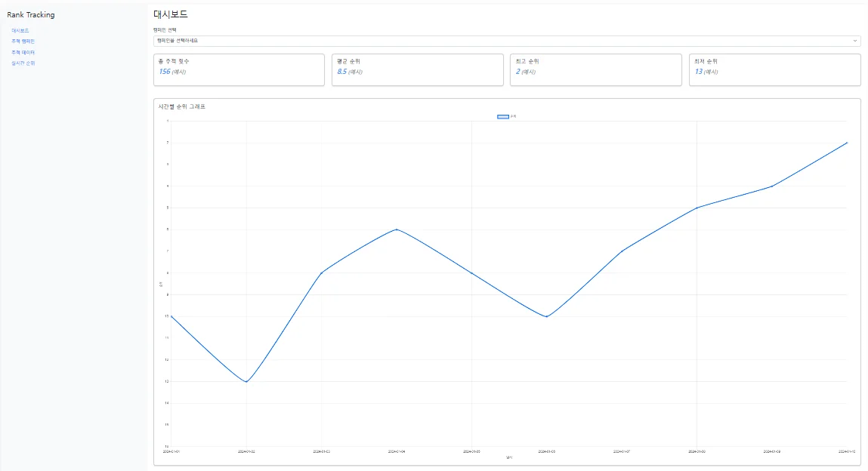Click the lowest chart point at 2024-01-02
The image size is (868, 471).
coord(246,381)
